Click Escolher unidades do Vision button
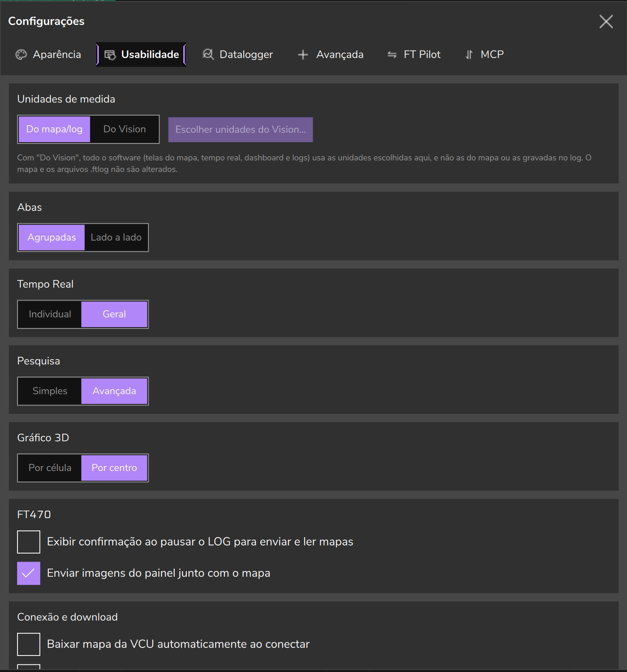The image size is (627, 672). tap(240, 130)
